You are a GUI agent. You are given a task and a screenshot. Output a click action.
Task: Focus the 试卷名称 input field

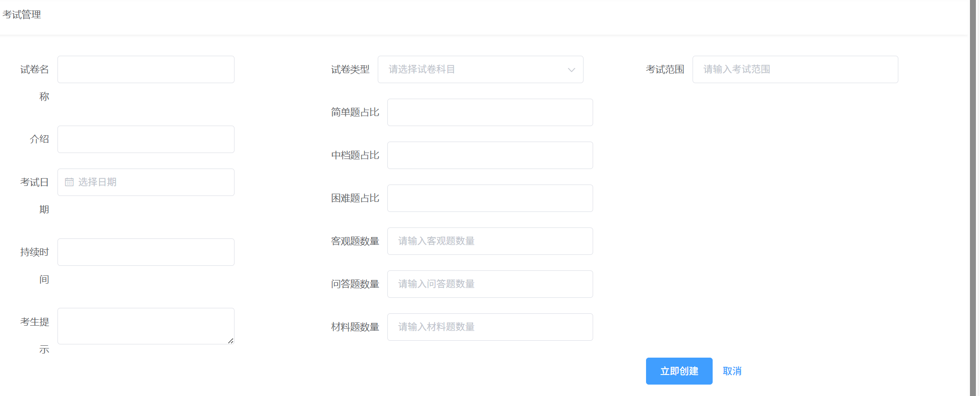[146, 69]
